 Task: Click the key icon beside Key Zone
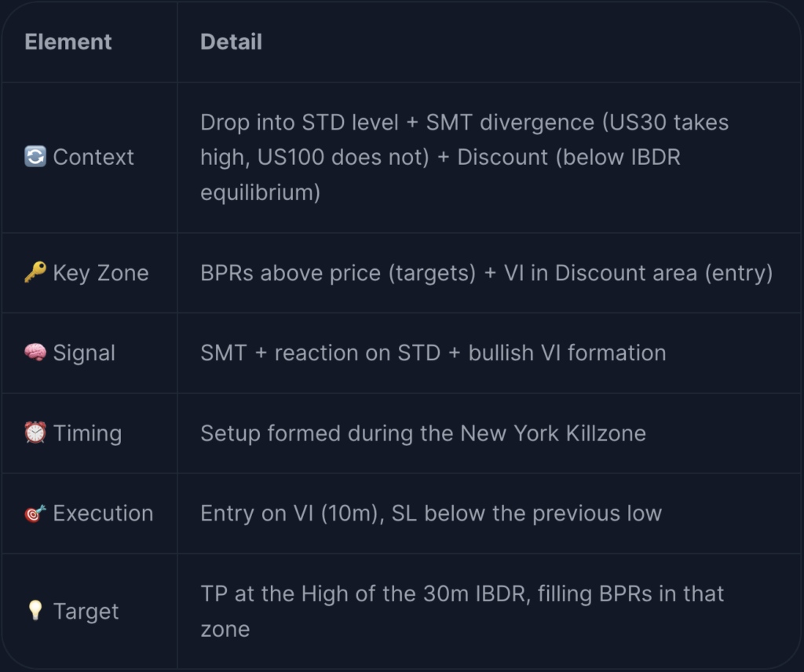point(35,272)
